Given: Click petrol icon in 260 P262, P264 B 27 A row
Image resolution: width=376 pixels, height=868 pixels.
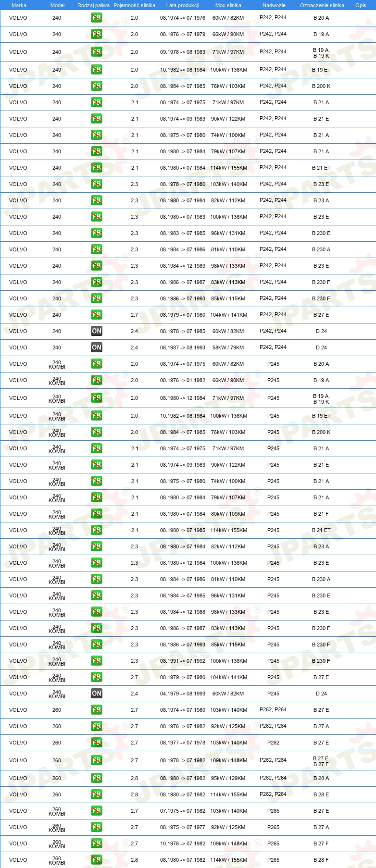Looking at the screenshot, I should (x=97, y=726).
